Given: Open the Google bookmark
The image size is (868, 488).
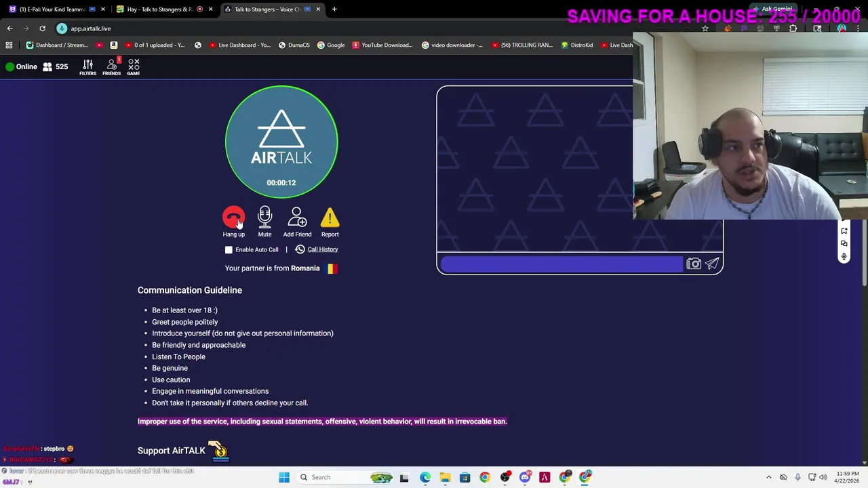Looking at the screenshot, I should (331, 45).
